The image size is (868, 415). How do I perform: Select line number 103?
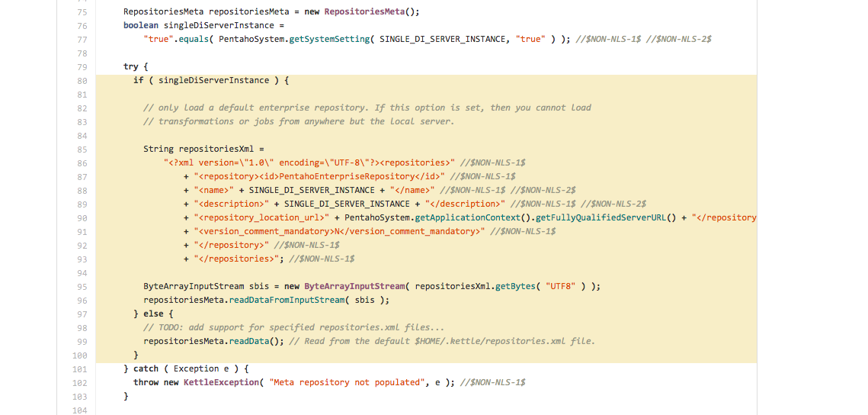pyautogui.click(x=80, y=396)
